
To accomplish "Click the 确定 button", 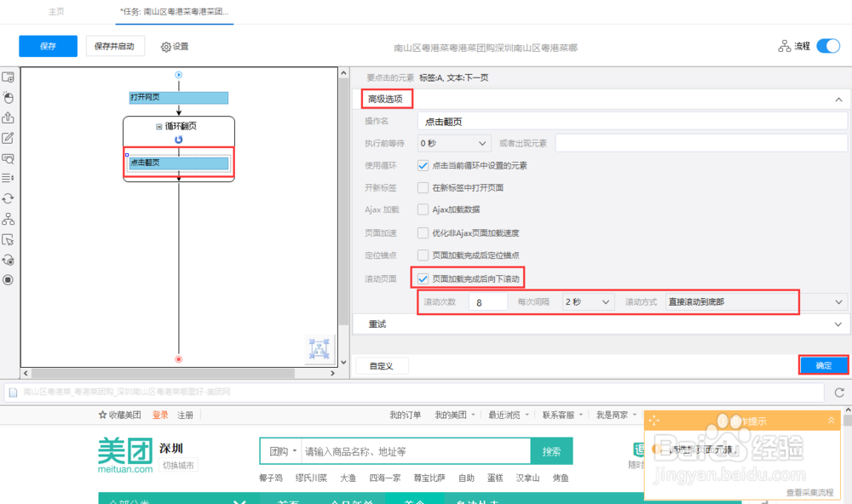I will point(823,365).
